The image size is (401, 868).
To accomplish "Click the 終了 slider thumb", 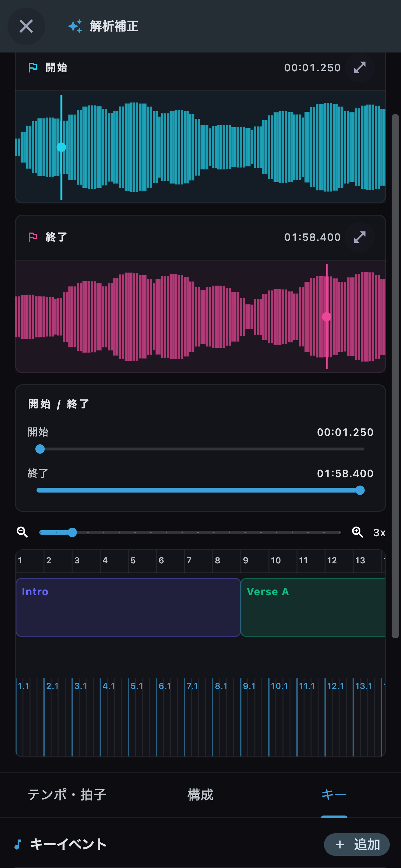I will [x=360, y=490].
